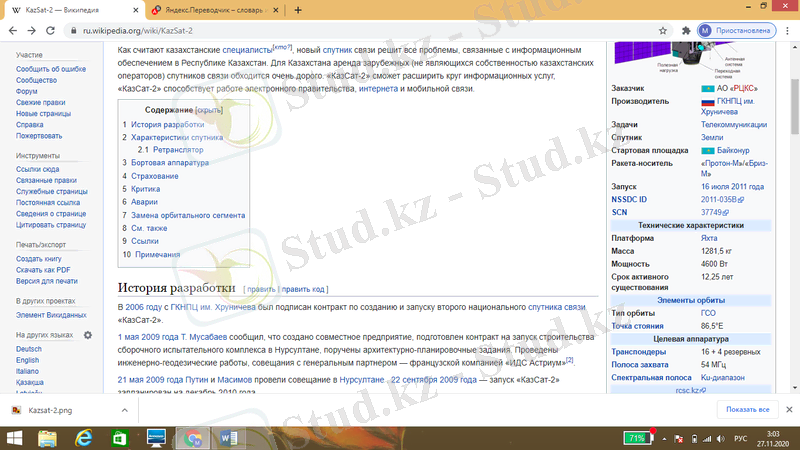Go to Бортовая аппаратура section
This screenshot has height=450, width=800.
click(x=170, y=163)
